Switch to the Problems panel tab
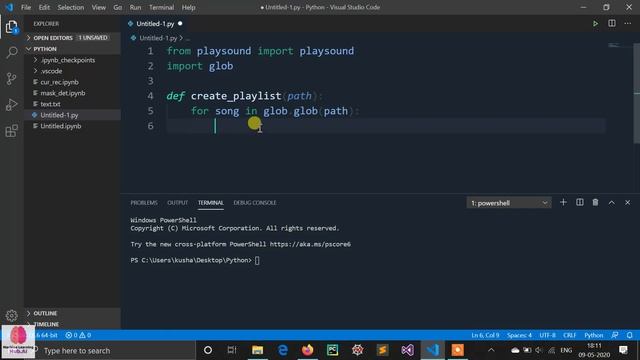Viewport: 640px width, 360px height. pyautogui.click(x=144, y=203)
